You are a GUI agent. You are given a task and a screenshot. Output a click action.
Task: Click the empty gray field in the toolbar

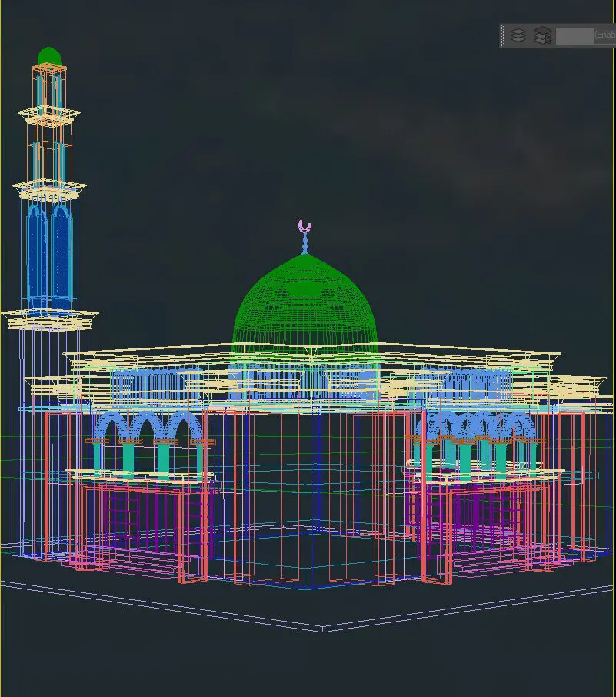tap(574, 36)
